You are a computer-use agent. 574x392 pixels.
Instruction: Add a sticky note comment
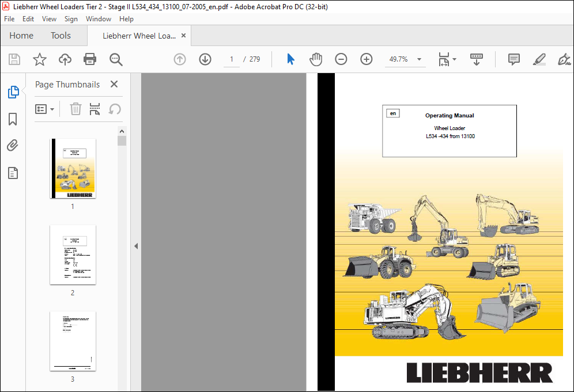click(x=513, y=59)
